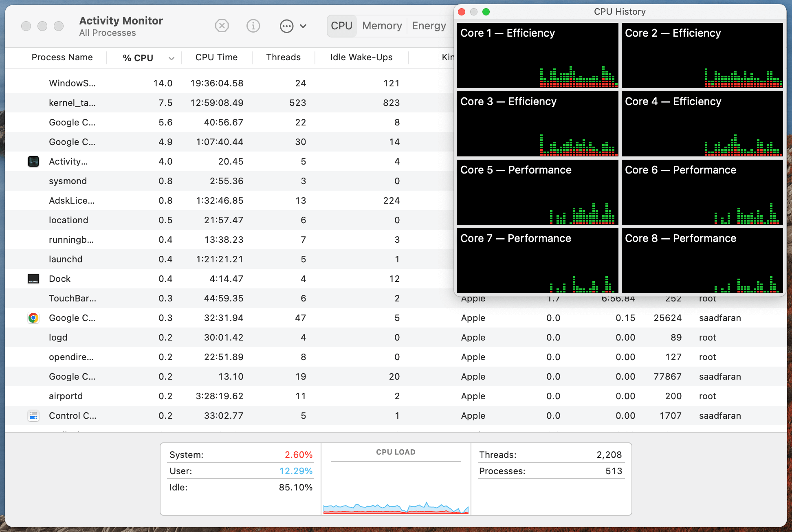Select the opendire... process row
This screenshot has width=792, height=532.
click(396, 357)
